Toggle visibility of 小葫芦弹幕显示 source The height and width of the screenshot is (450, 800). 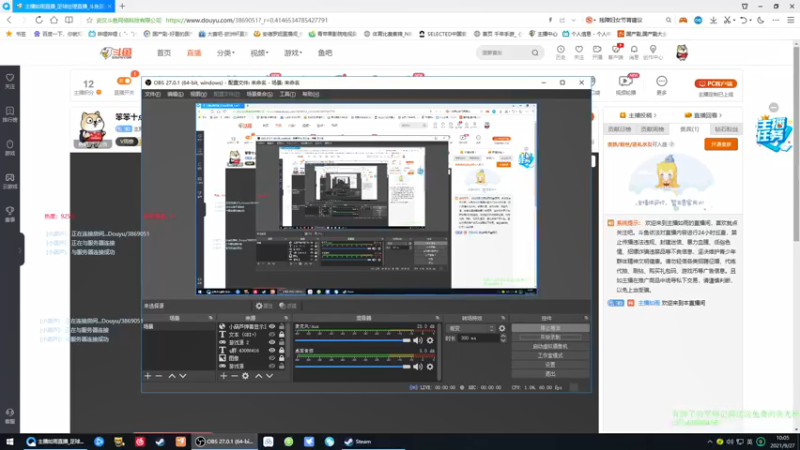click(x=272, y=327)
